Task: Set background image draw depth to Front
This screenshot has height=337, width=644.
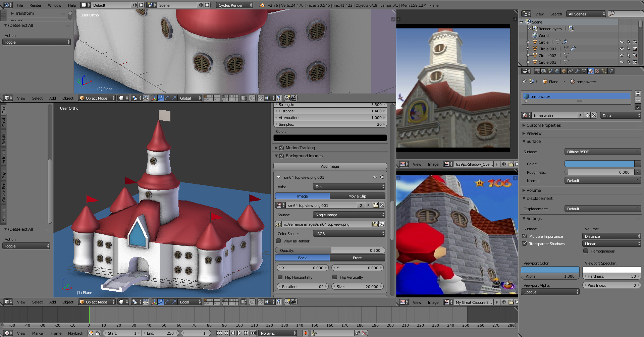Action: coord(357,258)
